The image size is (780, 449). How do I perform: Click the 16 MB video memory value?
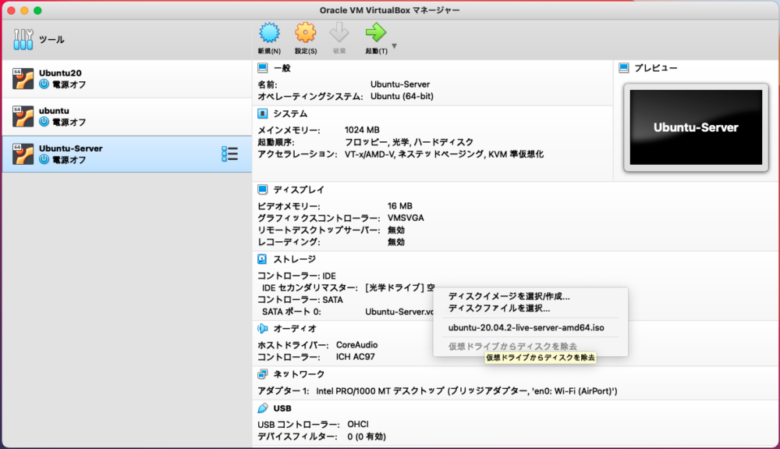tap(400, 206)
